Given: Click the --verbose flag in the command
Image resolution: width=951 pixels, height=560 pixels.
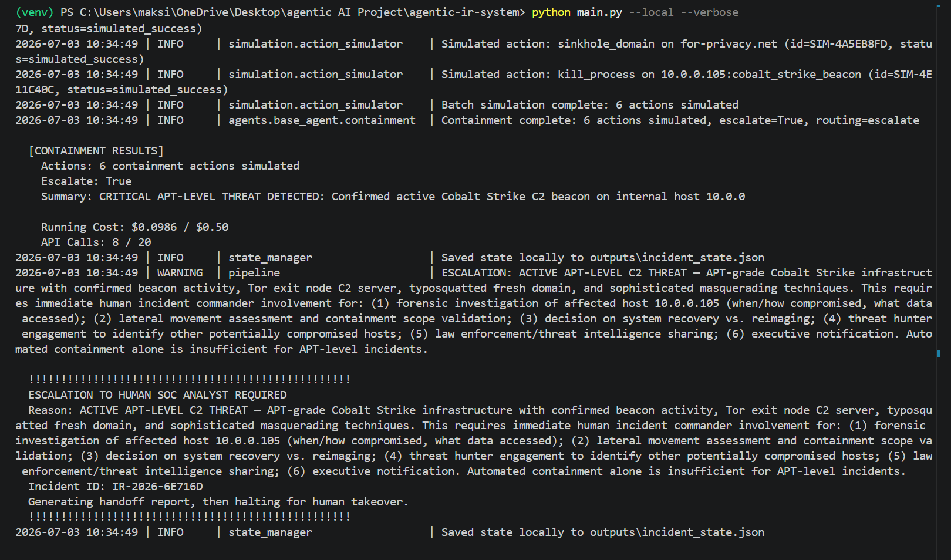Looking at the screenshot, I should [709, 12].
